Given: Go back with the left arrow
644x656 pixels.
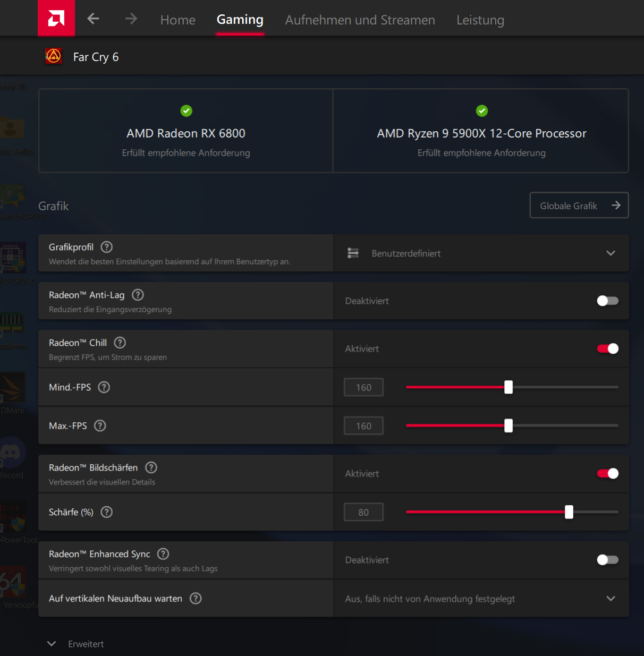Looking at the screenshot, I should (93, 19).
